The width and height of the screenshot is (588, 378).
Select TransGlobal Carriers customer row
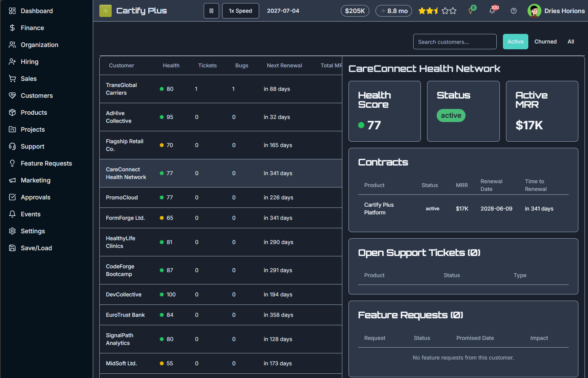pos(221,89)
